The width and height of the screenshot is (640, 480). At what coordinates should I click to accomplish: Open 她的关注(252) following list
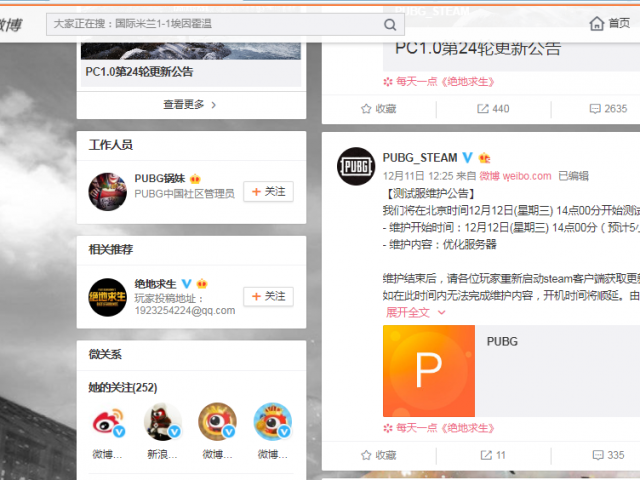123,387
